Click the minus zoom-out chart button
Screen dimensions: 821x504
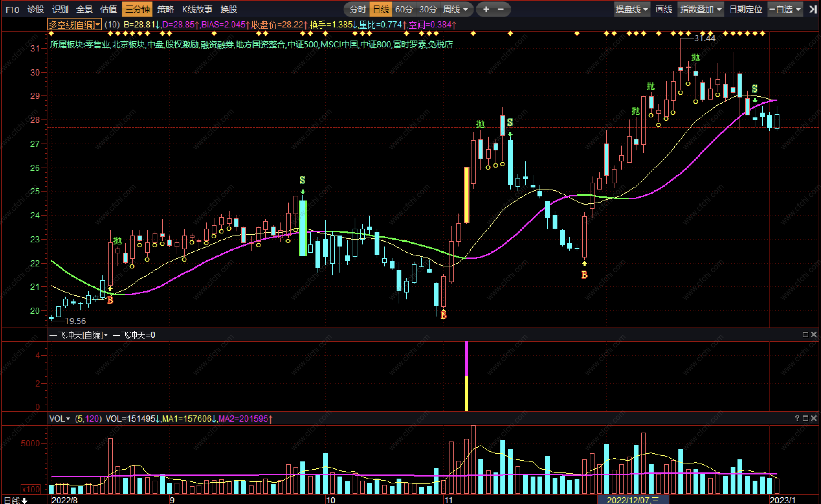coord(501,9)
